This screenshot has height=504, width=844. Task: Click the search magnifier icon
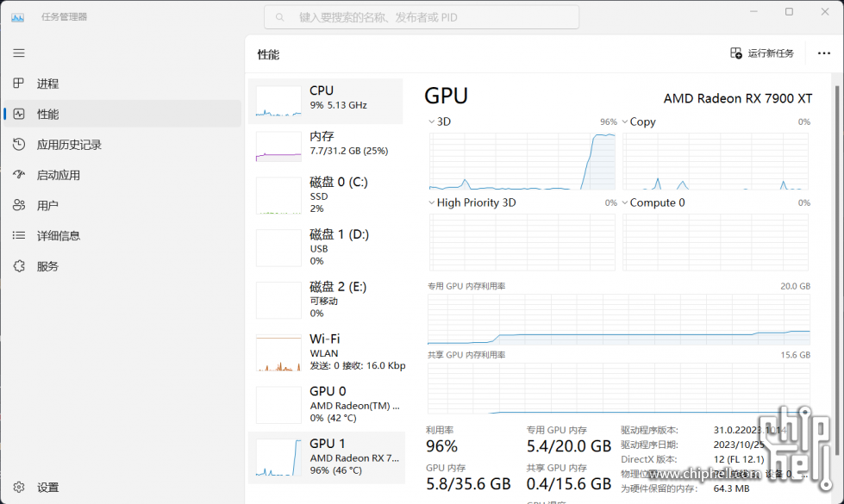280,18
